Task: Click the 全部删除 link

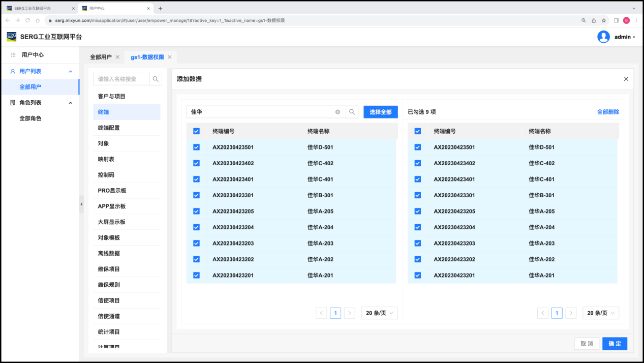Action: tap(608, 112)
